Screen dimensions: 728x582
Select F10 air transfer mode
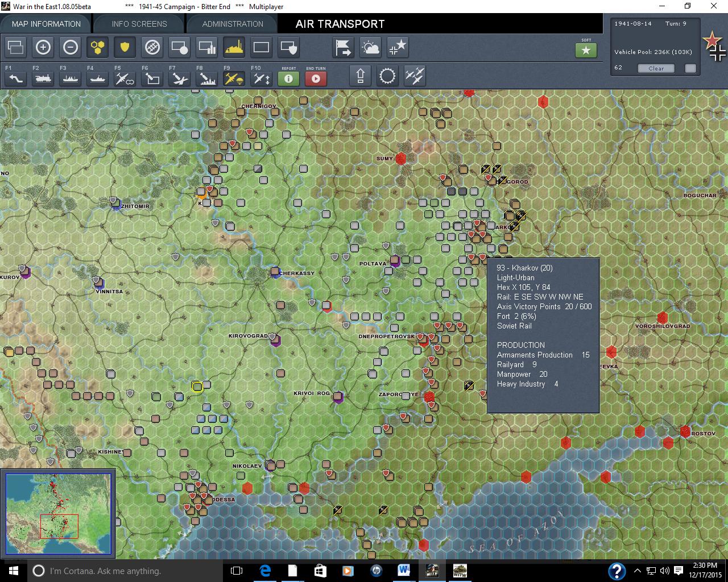coord(262,78)
